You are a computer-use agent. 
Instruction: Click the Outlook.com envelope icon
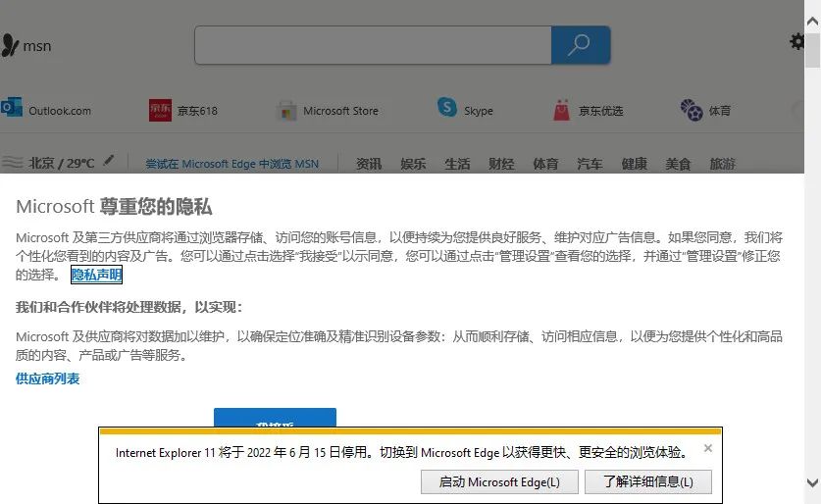coord(11,108)
